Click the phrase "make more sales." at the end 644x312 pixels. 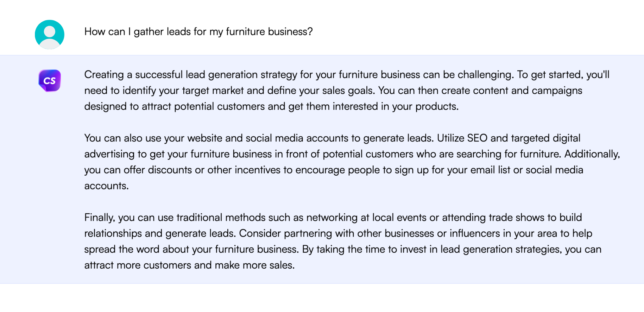pyautogui.click(x=255, y=265)
